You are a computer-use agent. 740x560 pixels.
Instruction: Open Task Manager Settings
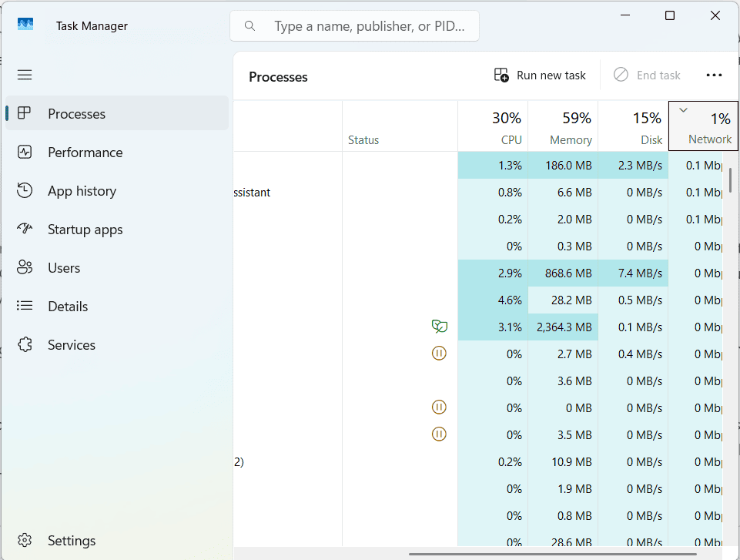[x=117, y=540]
